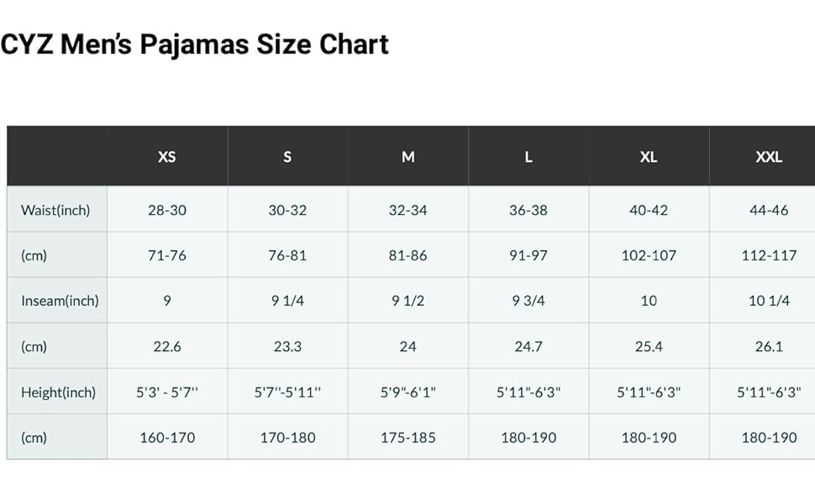
Task: Select the L size column header
Action: 528,157
